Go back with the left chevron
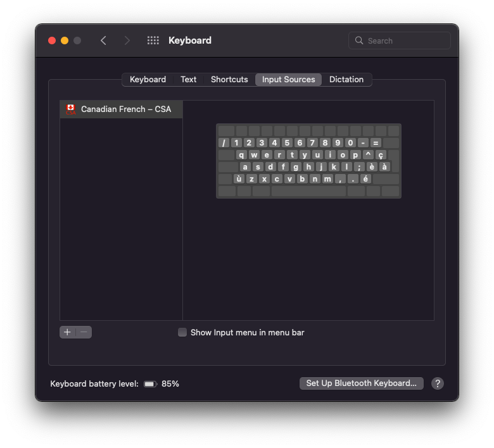 103,40
